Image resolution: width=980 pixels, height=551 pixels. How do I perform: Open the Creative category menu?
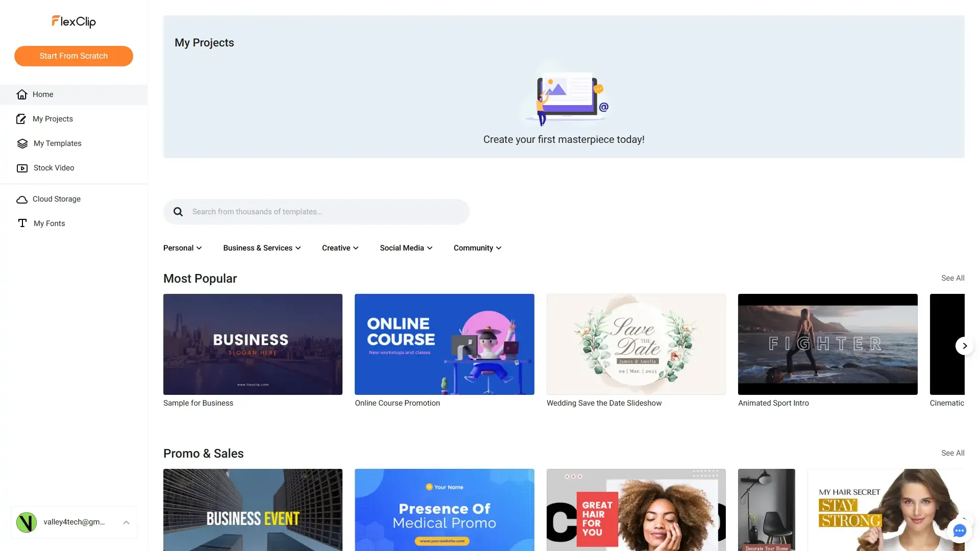tap(340, 248)
